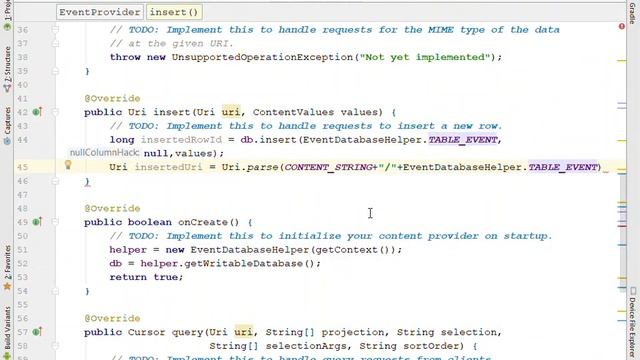Click the highlighted uri parameter on line 42
The width and height of the screenshot is (640, 360).
pos(231,112)
